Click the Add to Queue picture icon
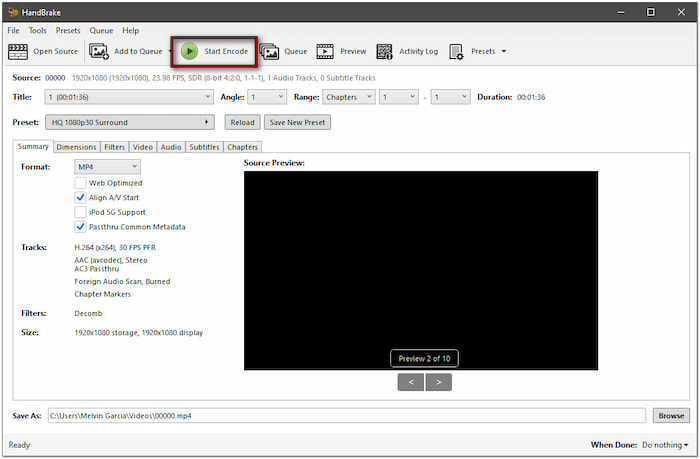Image resolution: width=700 pixels, height=459 pixels. 99,51
